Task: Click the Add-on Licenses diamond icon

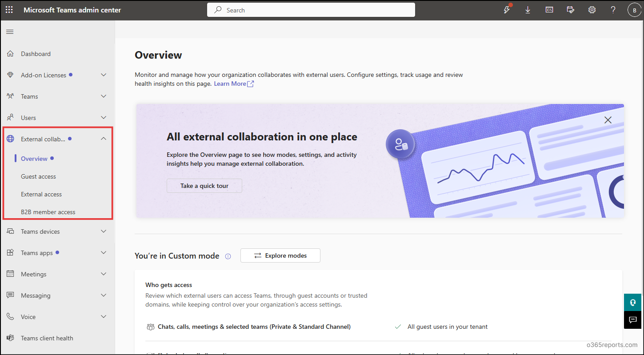Action: [11, 75]
